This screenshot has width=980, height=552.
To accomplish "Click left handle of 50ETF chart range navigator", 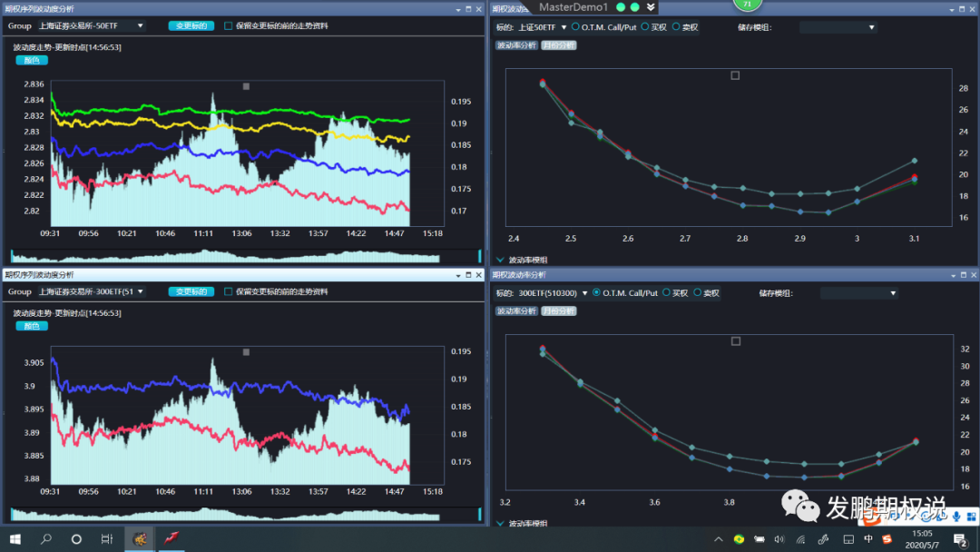I will pos(11,256).
